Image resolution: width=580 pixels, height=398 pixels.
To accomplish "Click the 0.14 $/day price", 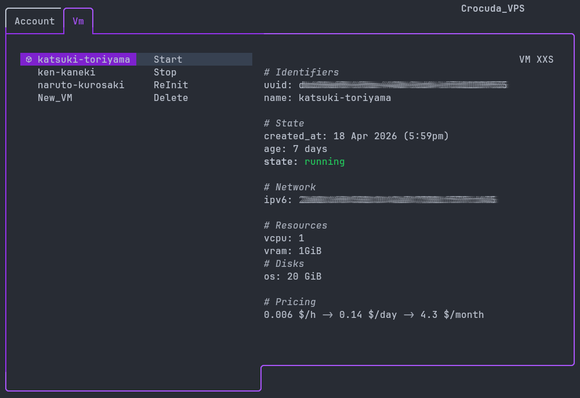I will 368,314.
